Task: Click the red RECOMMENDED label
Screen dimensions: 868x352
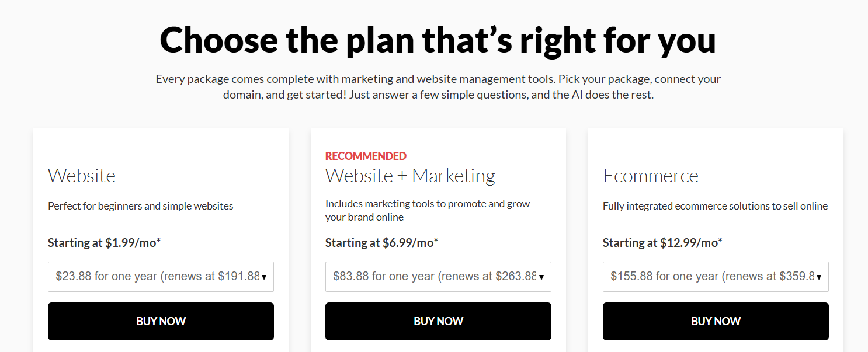Action: click(366, 156)
